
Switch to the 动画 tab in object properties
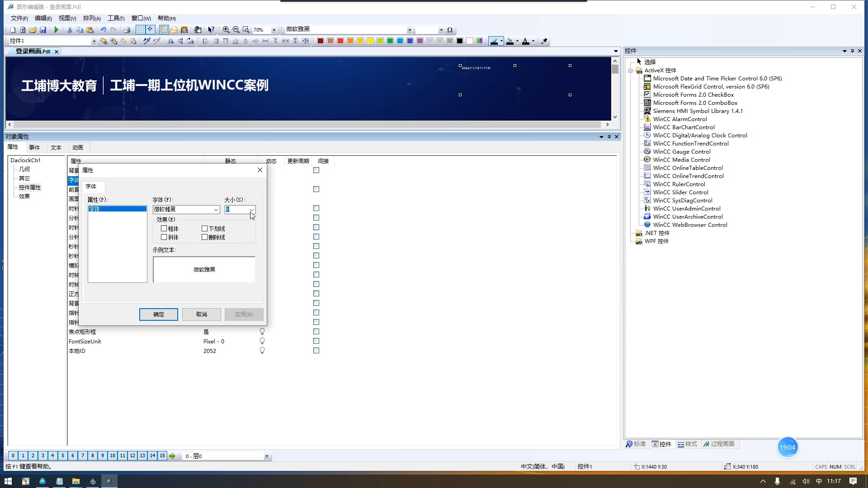click(x=78, y=147)
